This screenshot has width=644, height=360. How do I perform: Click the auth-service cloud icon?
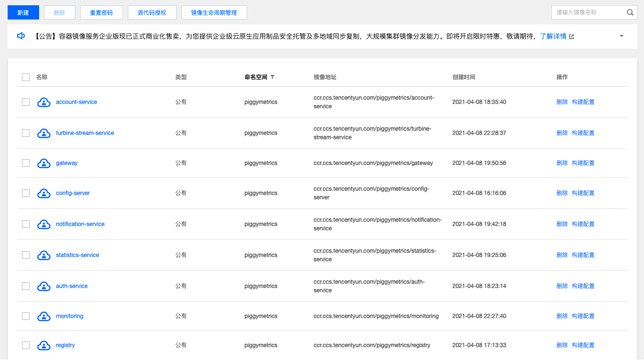tap(44, 286)
